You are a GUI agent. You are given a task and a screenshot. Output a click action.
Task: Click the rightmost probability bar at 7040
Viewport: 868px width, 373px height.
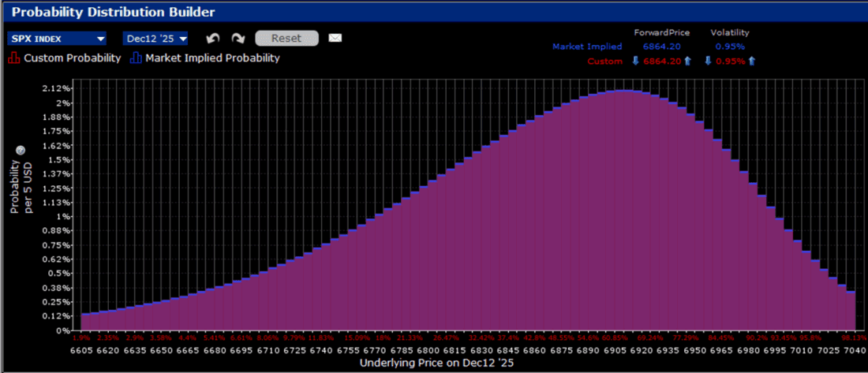[x=851, y=311]
